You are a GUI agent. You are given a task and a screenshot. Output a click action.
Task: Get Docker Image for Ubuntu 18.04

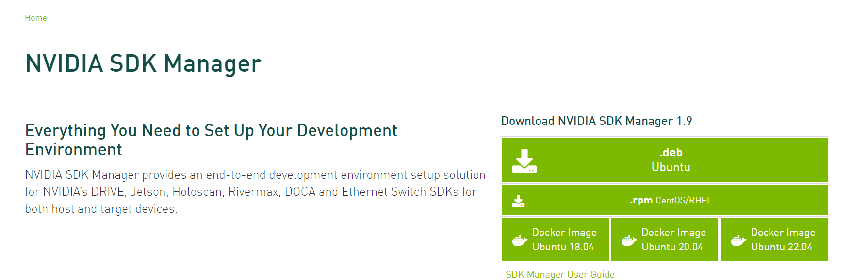[x=556, y=239]
